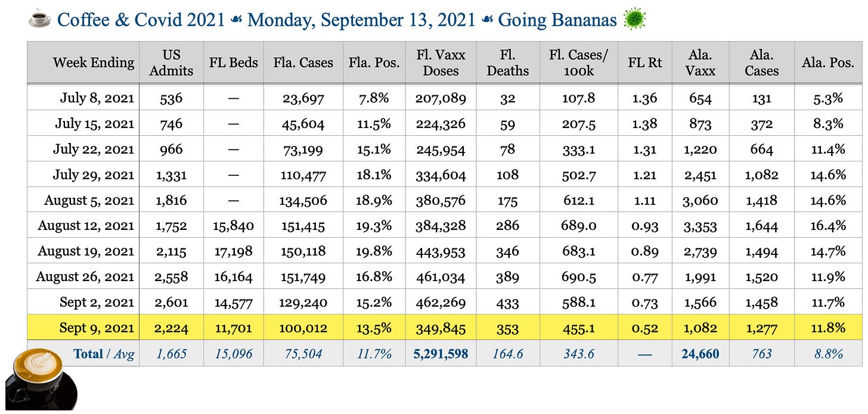Click the Coffee & Covid 2021 title text
The image size is (868, 414).
point(141,20)
